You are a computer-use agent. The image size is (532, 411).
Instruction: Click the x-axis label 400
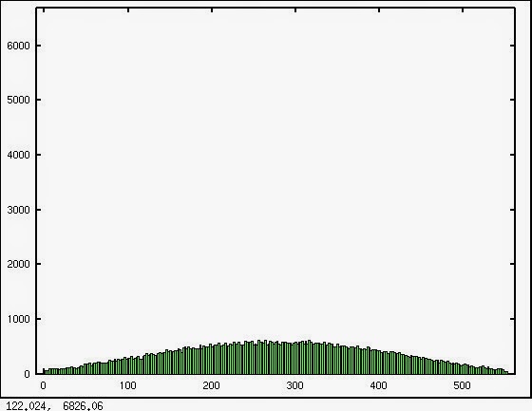[378, 385]
